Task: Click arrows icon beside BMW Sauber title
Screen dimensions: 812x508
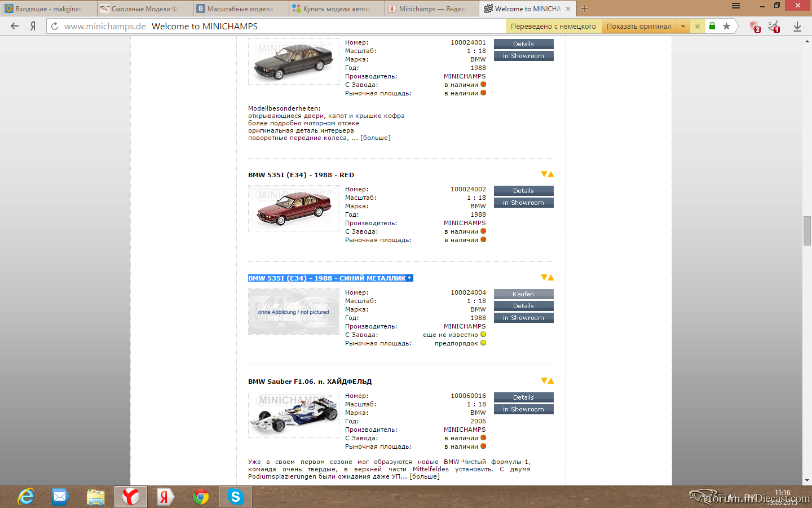Action: coord(548,381)
